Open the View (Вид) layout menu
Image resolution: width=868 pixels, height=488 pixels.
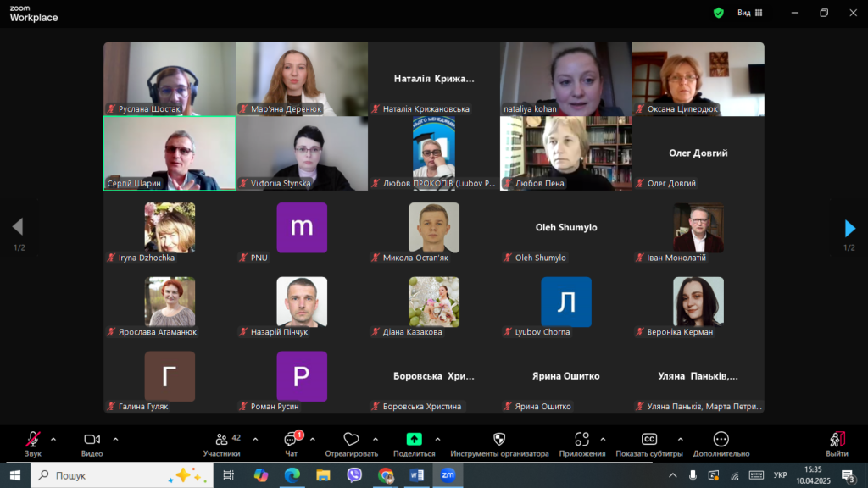749,13
